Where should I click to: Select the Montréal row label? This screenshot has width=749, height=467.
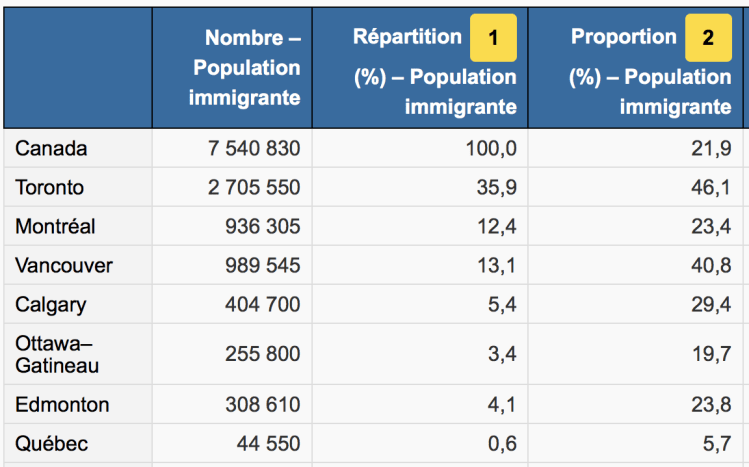coord(56,226)
